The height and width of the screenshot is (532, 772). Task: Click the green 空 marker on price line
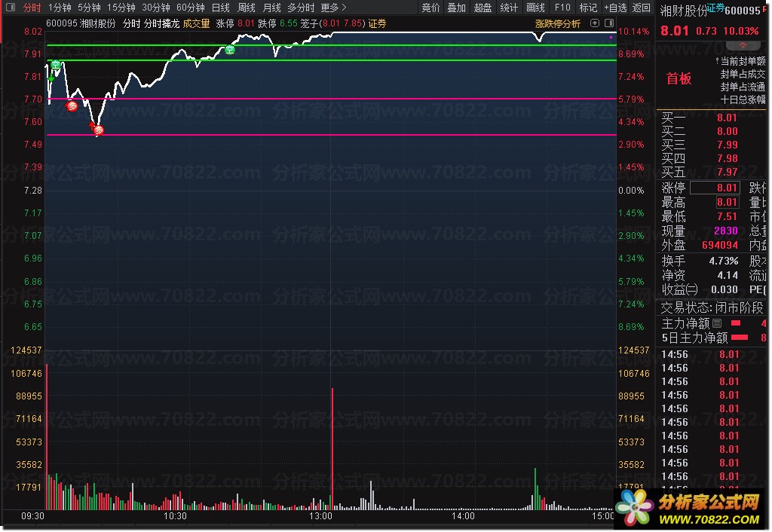tap(230, 50)
